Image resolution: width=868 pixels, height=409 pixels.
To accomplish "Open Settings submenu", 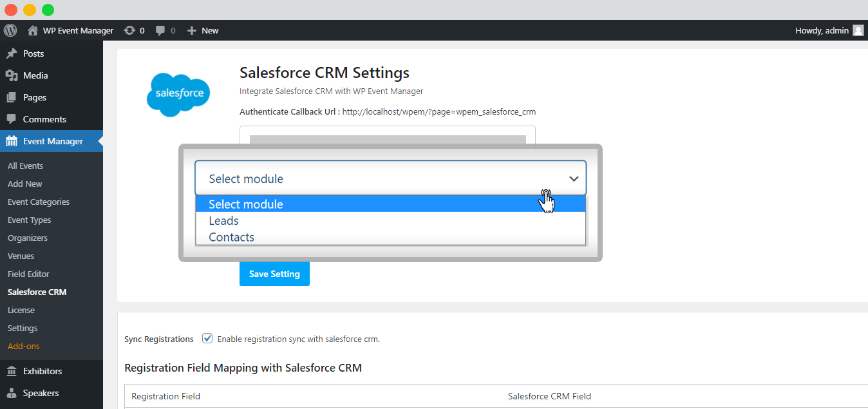I will tap(23, 328).
